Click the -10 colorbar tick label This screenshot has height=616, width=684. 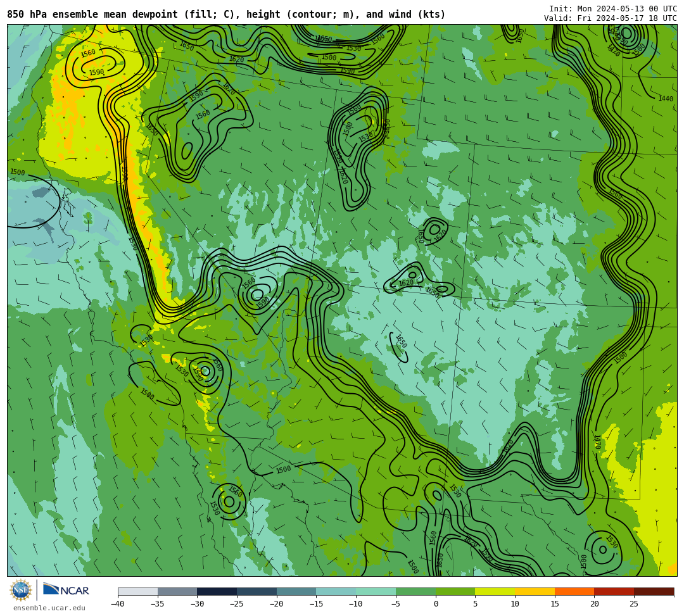(x=355, y=604)
